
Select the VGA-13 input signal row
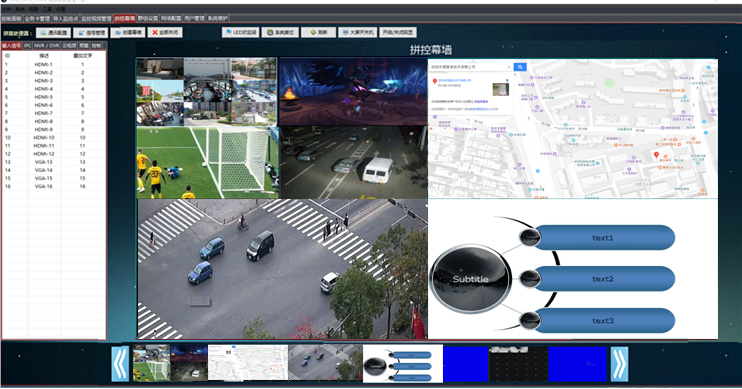click(x=53, y=162)
